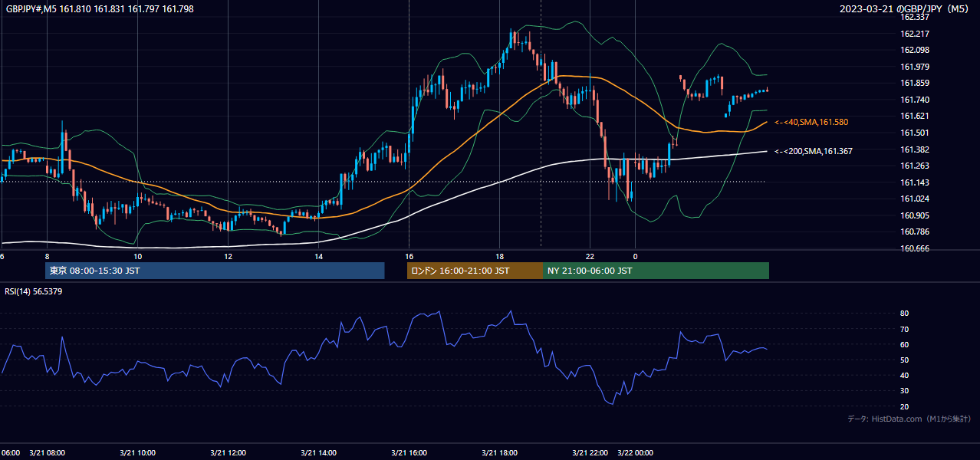Click price axis value 161.859
The width and height of the screenshot is (980, 460).
click(x=915, y=83)
